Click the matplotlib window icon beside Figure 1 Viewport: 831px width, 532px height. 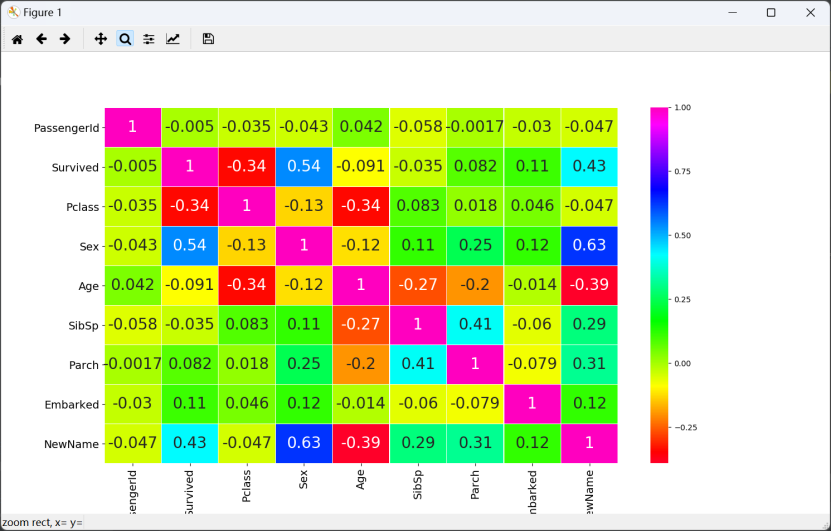tap(13, 12)
